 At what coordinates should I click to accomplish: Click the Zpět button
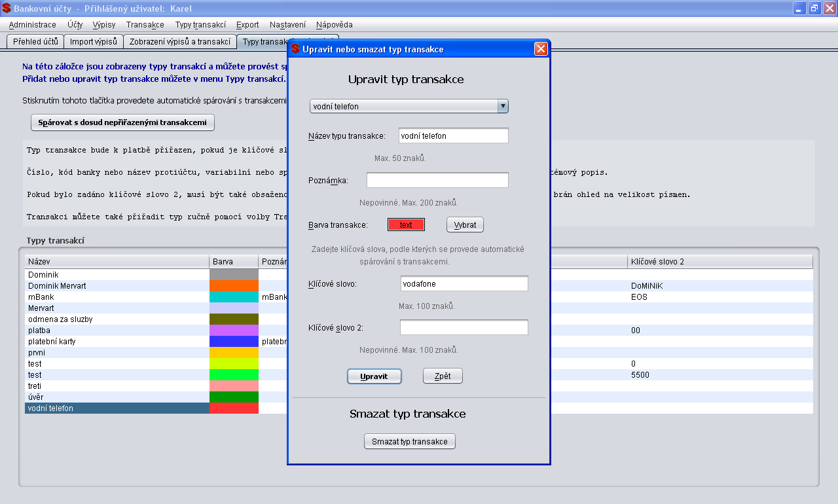coord(443,376)
